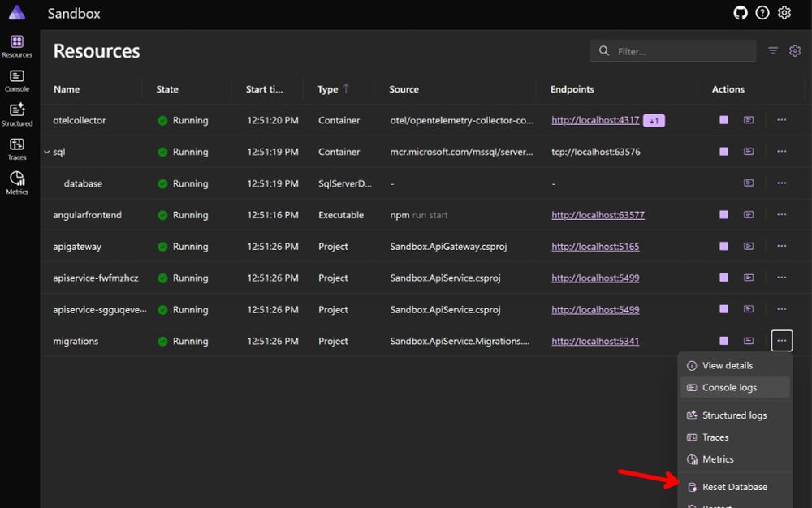Select the migrations resource name
812x508 pixels.
pyautogui.click(x=76, y=341)
